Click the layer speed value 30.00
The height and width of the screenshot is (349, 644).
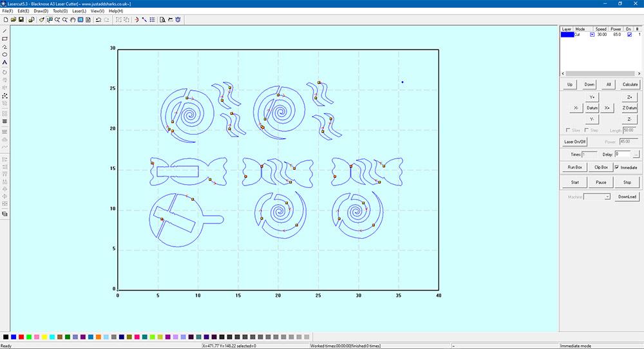click(x=601, y=35)
